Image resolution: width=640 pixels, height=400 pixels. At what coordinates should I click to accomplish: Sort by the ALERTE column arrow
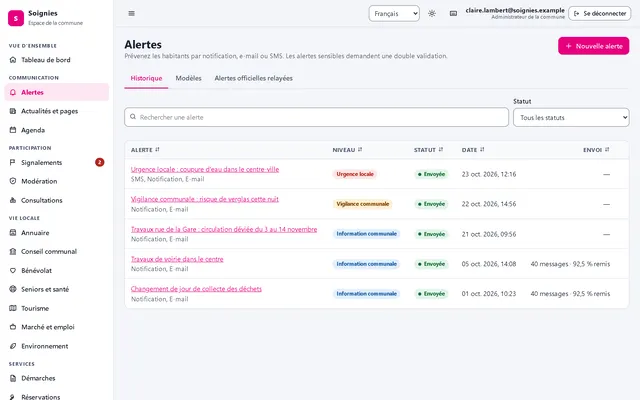click(158, 150)
